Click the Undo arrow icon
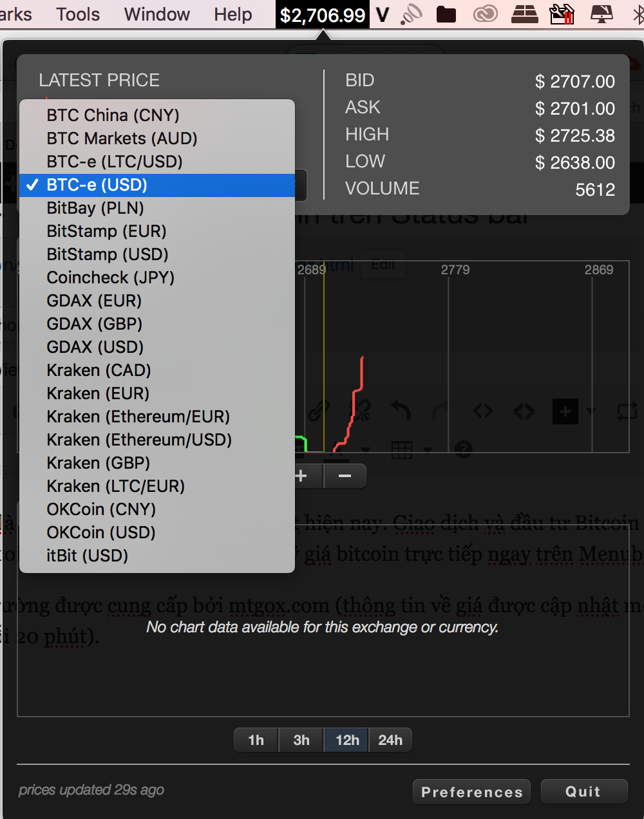 [x=399, y=411]
